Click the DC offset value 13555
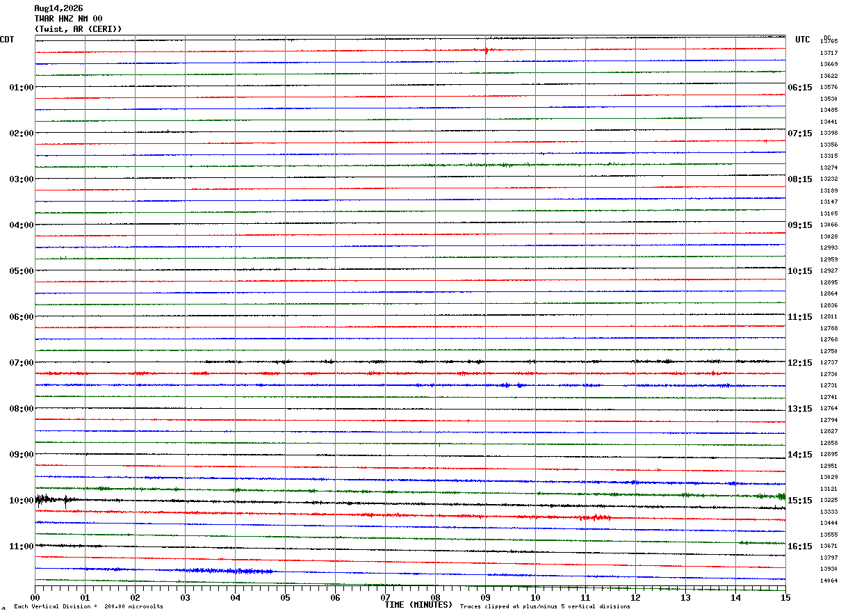This screenshot has height=616, width=841. pos(828,535)
